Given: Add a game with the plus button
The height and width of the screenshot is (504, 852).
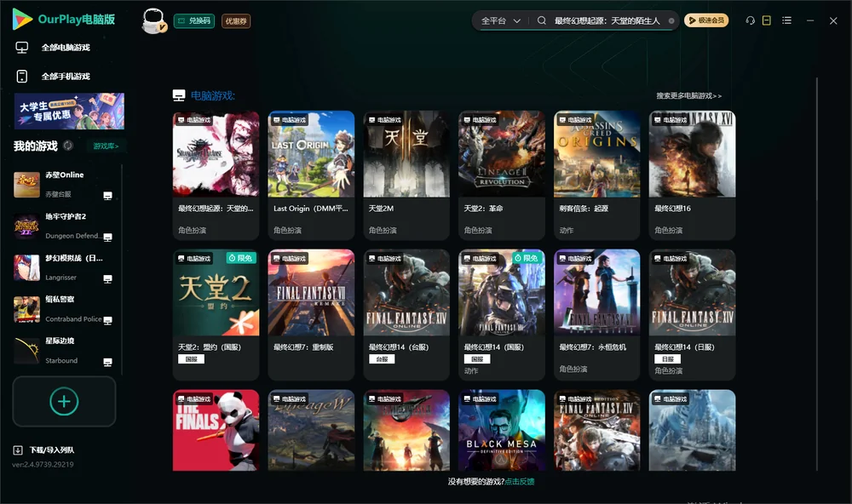Looking at the screenshot, I should click(64, 401).
